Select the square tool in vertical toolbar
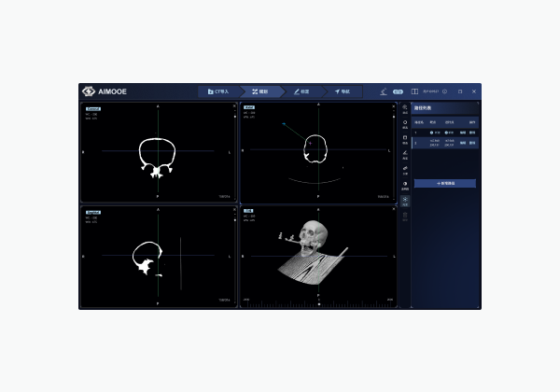 point(405,139)
